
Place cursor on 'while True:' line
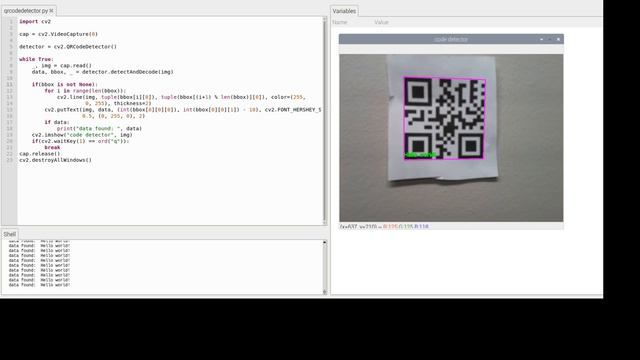tap(36, 59)
